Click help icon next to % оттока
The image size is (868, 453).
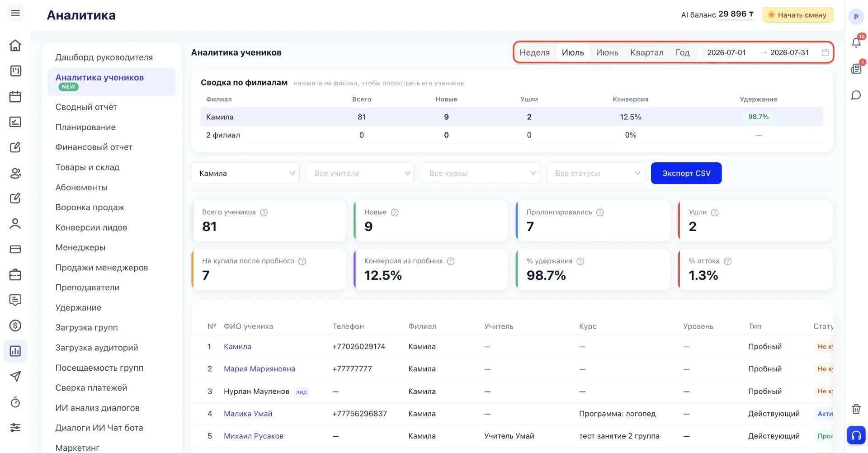(x=727, y=261)
